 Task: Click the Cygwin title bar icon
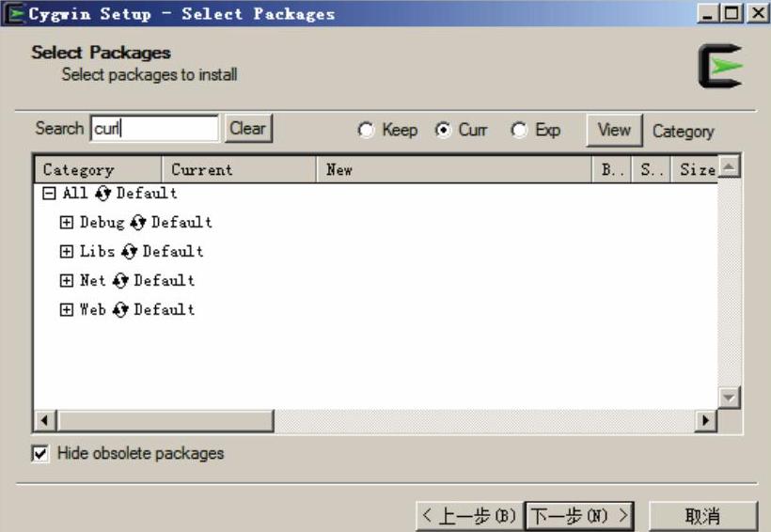pos(15,13)
